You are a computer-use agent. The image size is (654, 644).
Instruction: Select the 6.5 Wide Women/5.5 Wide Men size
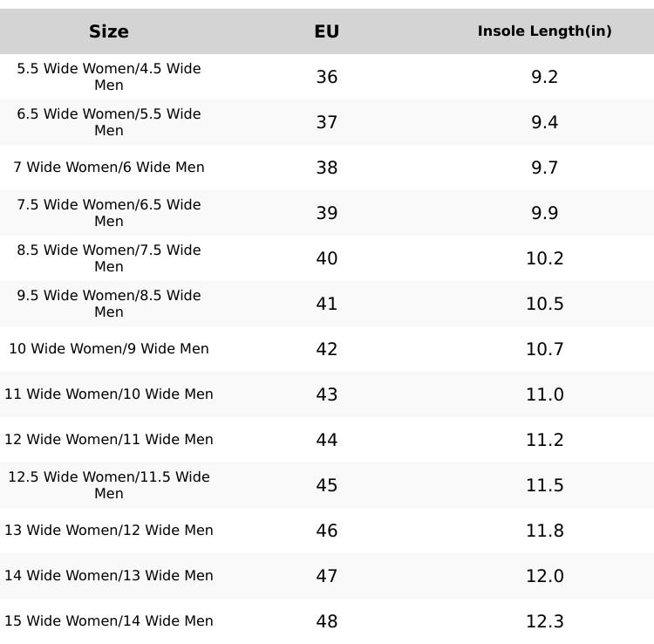[109, 122]
